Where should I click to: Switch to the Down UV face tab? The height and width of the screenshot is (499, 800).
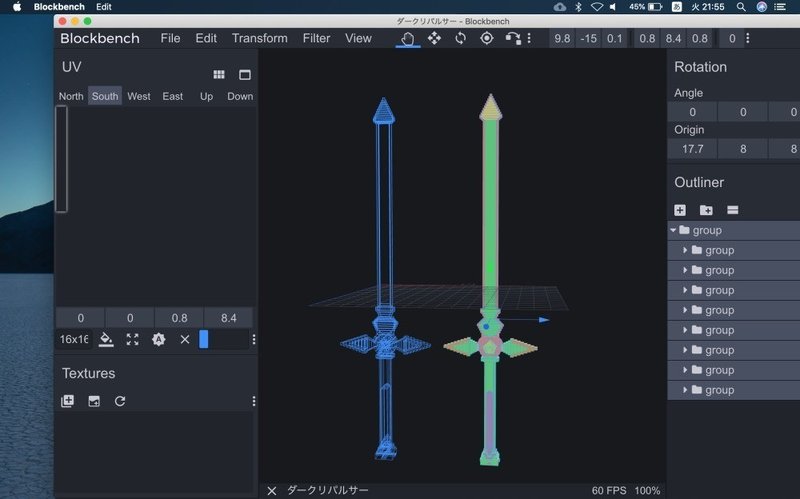tap(240, 96)
